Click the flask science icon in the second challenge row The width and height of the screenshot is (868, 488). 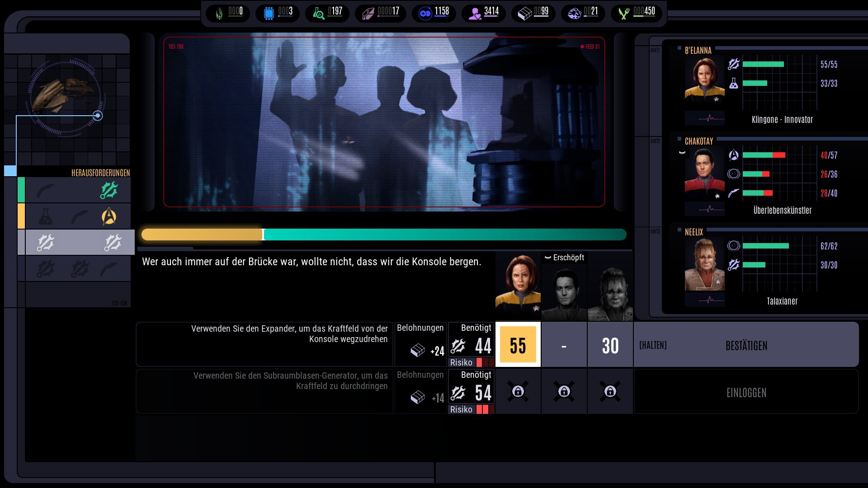[45, 217]
